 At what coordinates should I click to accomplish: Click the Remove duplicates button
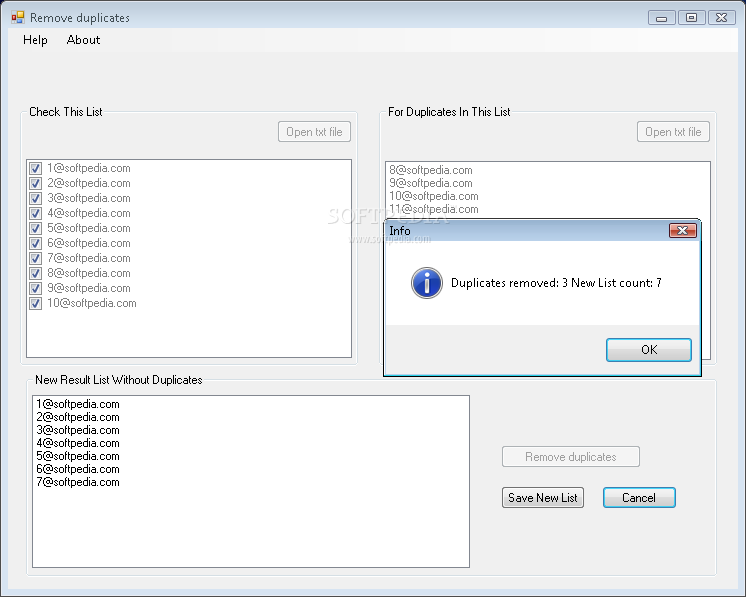(570, 457)
